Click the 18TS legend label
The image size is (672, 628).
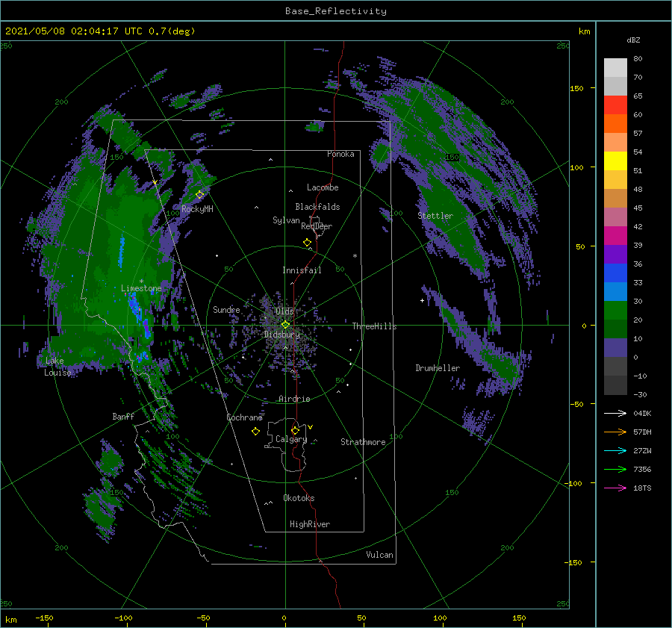[642, 488]
